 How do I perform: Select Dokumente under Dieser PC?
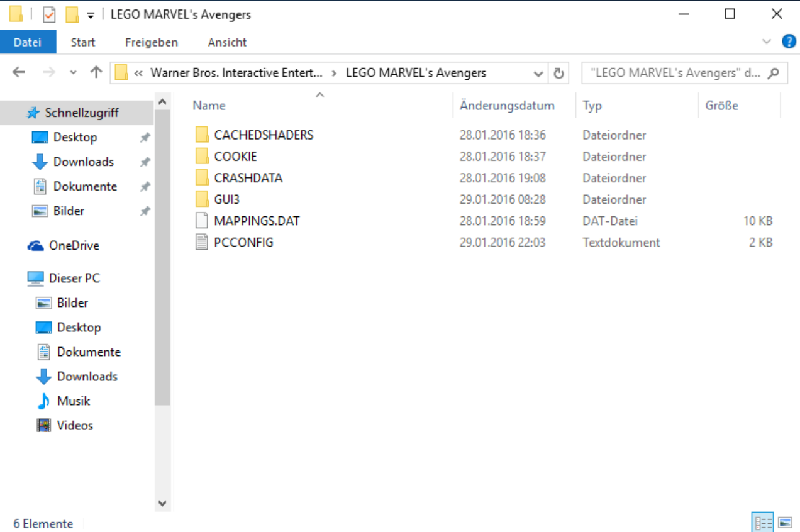tap(89, 352)
